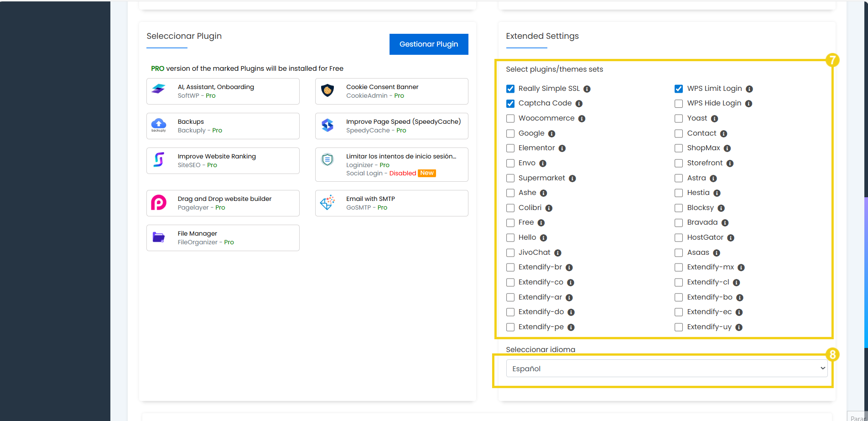Click the 'Select plugins/themes sets' label
The height and width of the screenshot is (421, 868).
[554, 69]
